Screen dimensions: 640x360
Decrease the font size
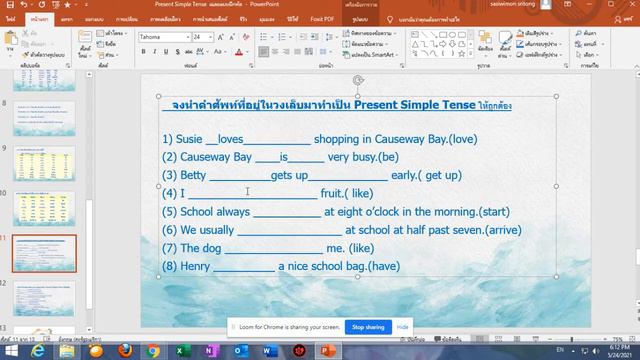pos(232,37)
